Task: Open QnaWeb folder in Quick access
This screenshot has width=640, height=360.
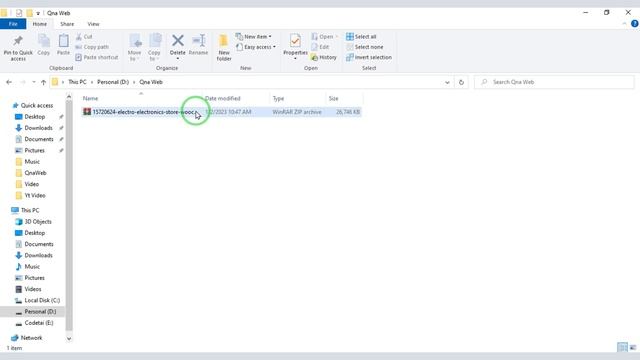Action: coord(35,173)
